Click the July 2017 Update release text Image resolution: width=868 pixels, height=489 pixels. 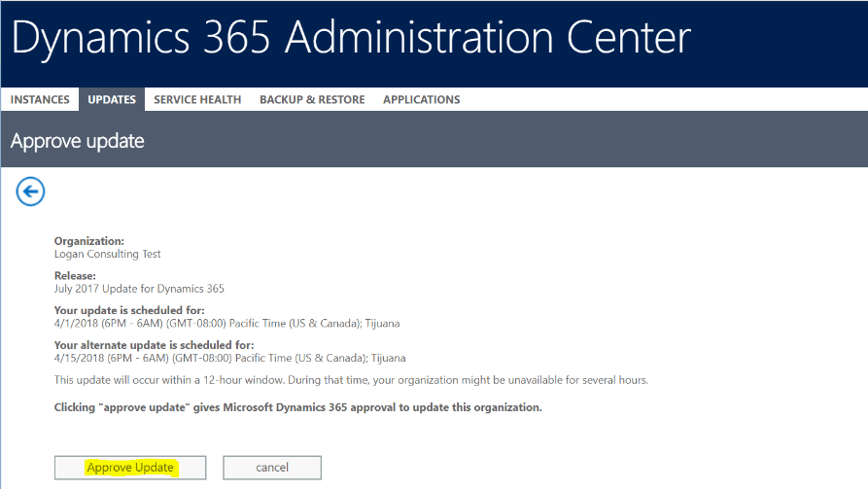pyautogui.click(x=139, y=289)
